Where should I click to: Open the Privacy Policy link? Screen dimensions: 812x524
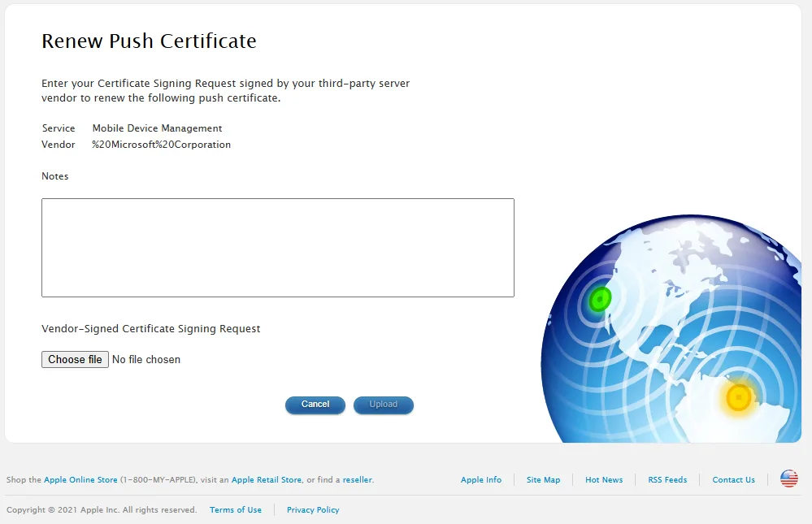pyautogui.click(x=313, y=510)
